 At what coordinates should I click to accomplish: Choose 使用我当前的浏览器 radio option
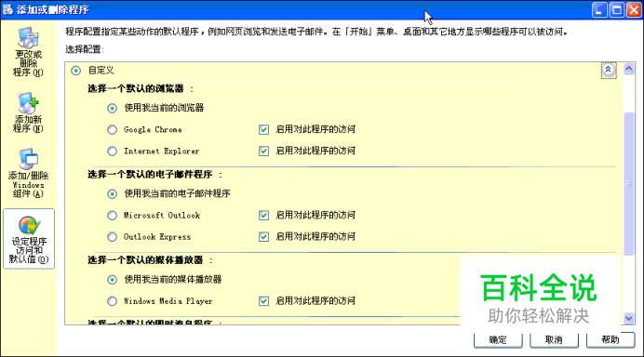(x=112, y=109)
